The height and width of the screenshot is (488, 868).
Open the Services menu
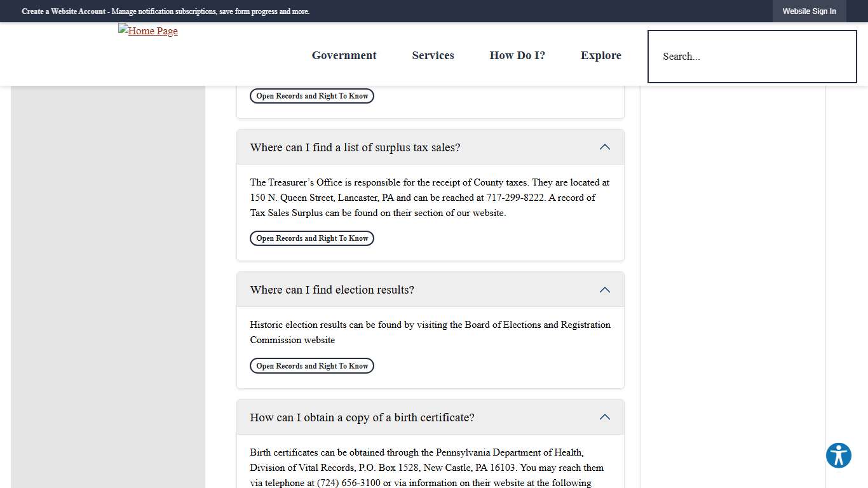433,55
